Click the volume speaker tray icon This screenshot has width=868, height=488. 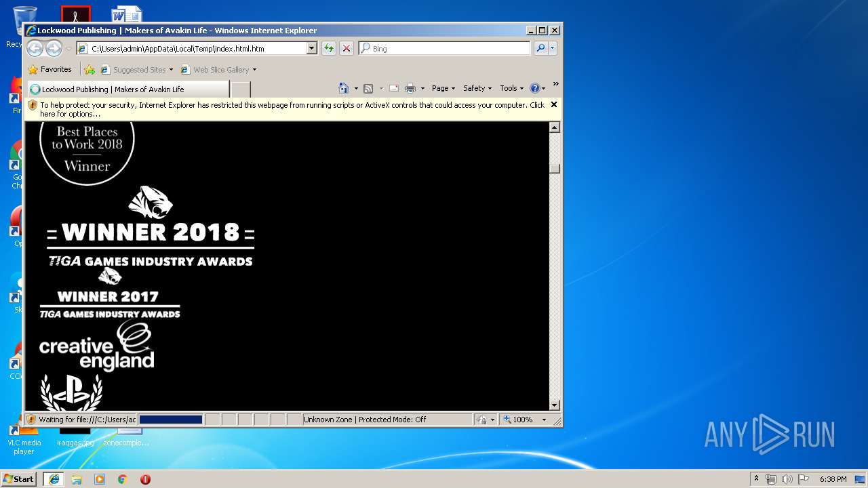click(x=787, y=479)
